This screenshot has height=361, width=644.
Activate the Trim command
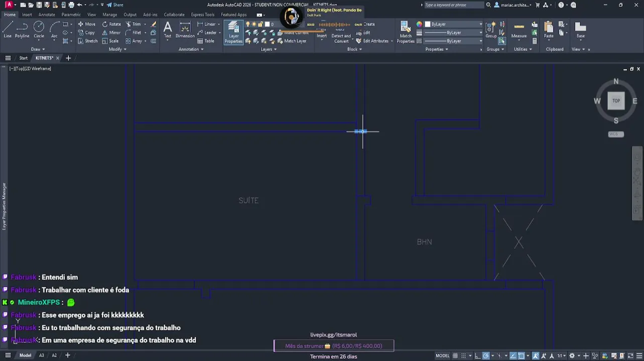(x=134, y=24)
